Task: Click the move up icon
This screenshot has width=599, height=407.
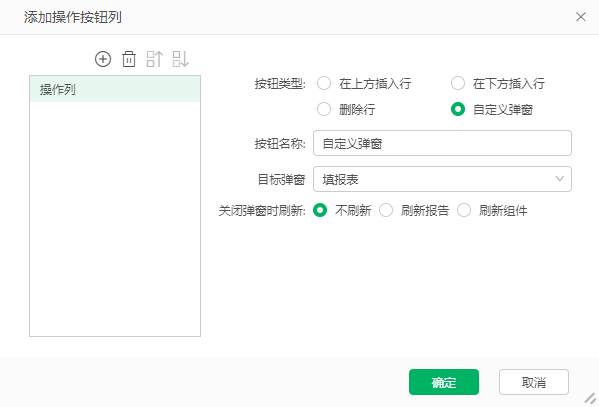Action: click(155, 59)
